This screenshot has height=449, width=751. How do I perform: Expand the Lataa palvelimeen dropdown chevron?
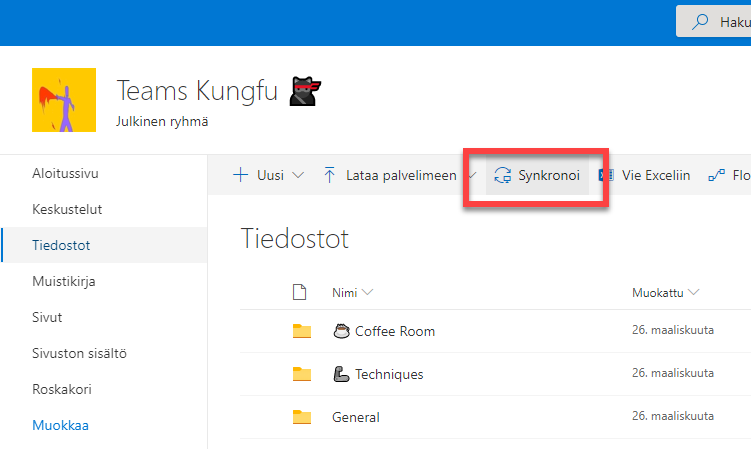[x=470, y=176]
